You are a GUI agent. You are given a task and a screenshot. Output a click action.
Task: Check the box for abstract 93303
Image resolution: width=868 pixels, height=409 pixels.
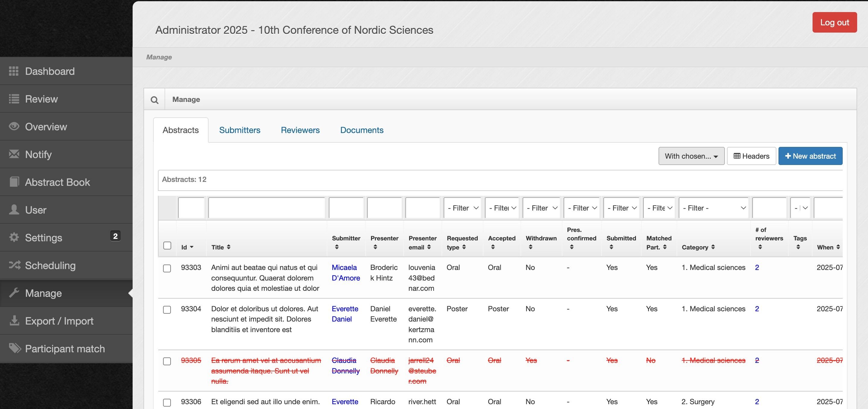167,268
